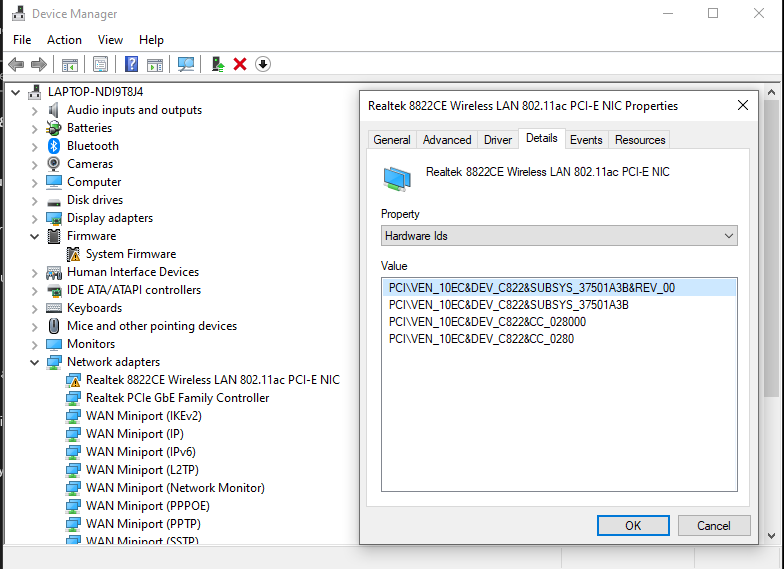Click the device tree scrollbar down arrow
The width and height of the screenshot is (784, 569).
[772, 536]
